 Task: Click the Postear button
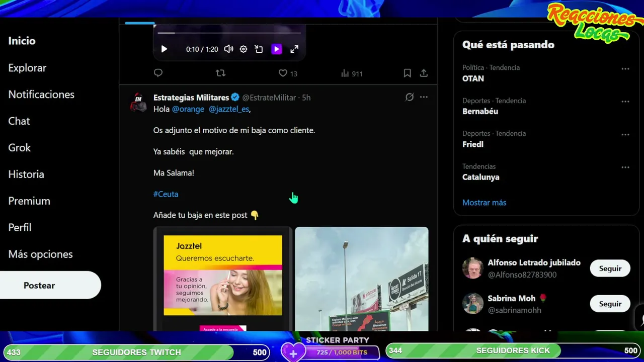pyautogui.click(x=49, y=285)
